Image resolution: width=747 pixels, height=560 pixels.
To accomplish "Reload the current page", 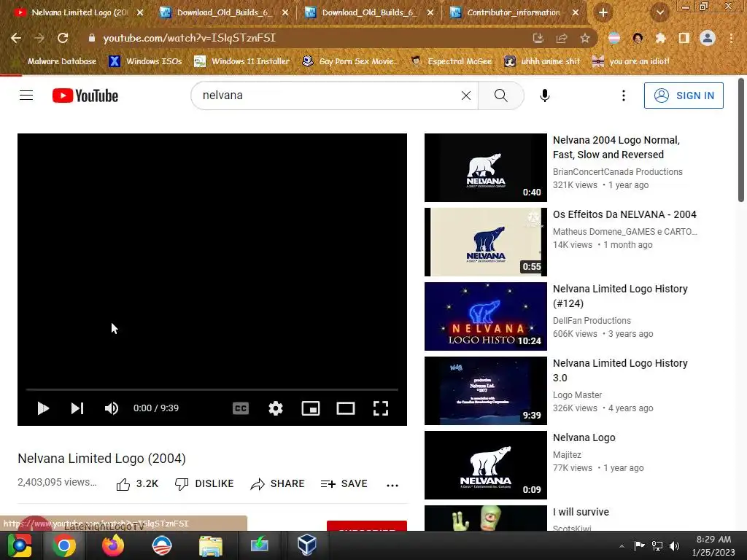I will click(x=63, y=38).
